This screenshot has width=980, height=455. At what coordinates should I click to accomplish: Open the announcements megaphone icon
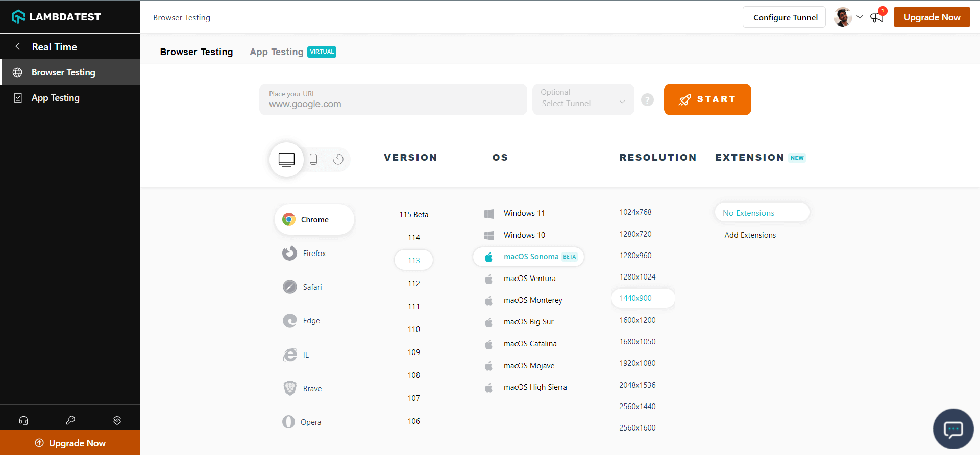[x=877, y=18]
